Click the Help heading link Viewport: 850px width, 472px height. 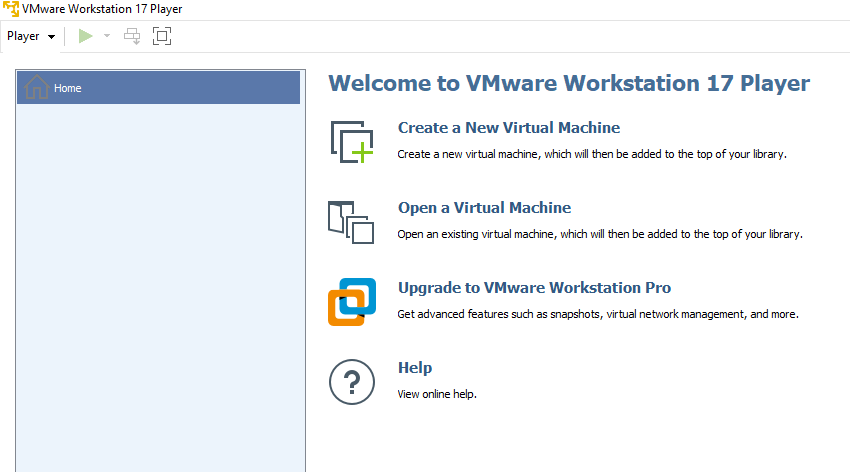[414, 368]
